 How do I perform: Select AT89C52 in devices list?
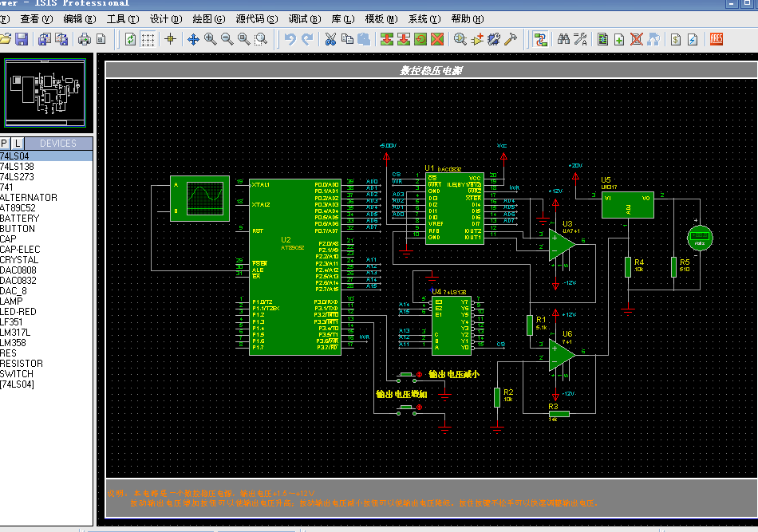46,207
